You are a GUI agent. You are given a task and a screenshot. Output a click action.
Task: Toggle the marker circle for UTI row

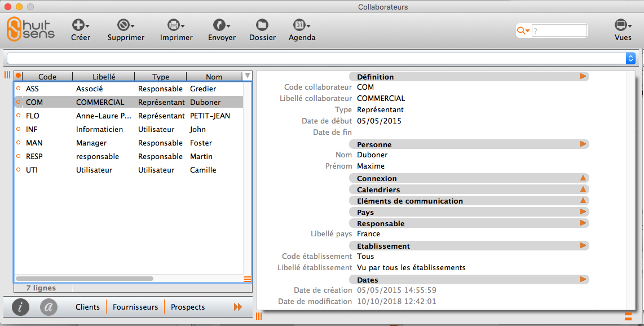coord(18,170)
